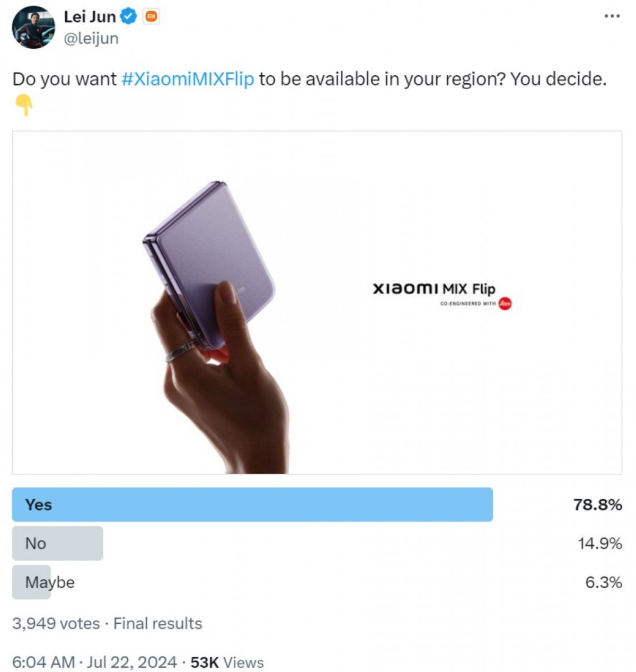The image size is (636, 672).
Task: Click the orange Xiaomi affiliation badge
Action: pos(151,17)
